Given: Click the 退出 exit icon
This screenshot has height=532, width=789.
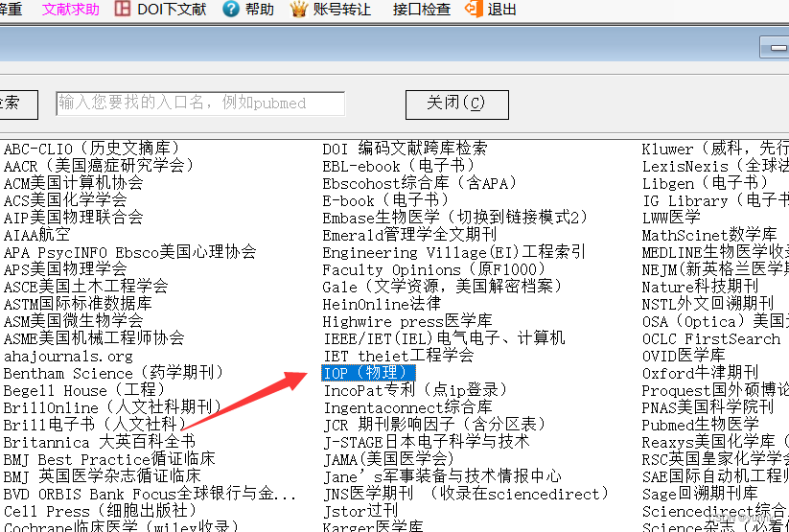Looking at the screenshot, I should (x=474, y=9).
